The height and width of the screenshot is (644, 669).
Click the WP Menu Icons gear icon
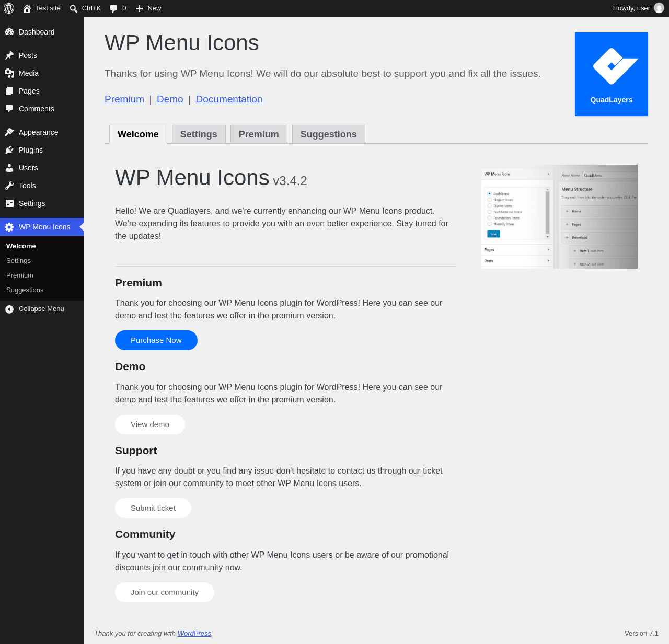point(9,227)
